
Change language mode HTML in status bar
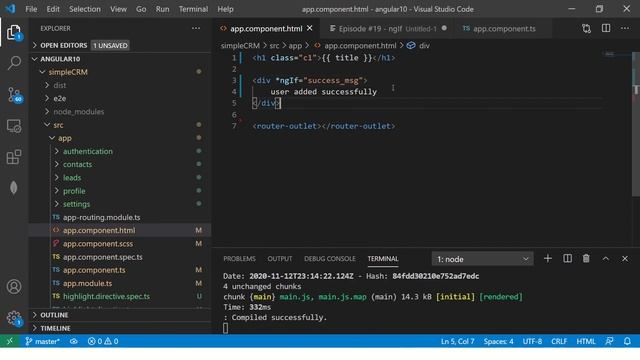coord(586,341)
